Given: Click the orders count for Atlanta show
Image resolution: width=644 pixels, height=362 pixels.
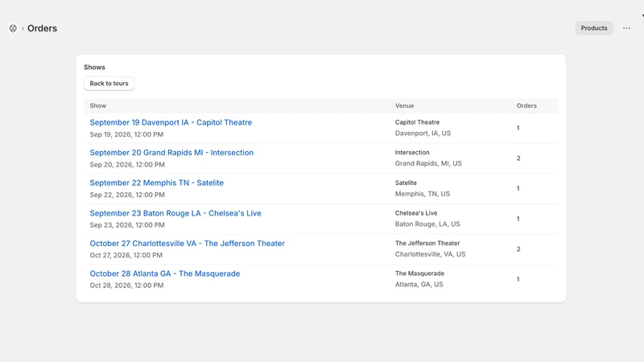Looking at the screenshot, I should 518,279.
